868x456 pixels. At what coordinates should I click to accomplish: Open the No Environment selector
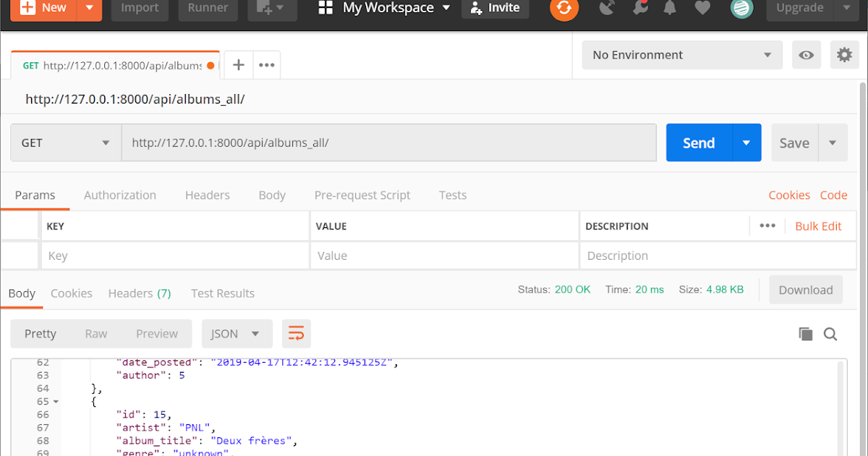point(681,54)
